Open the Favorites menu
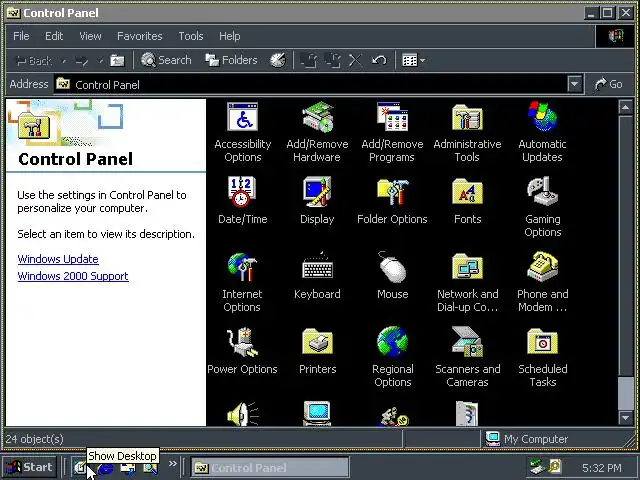 140,36
